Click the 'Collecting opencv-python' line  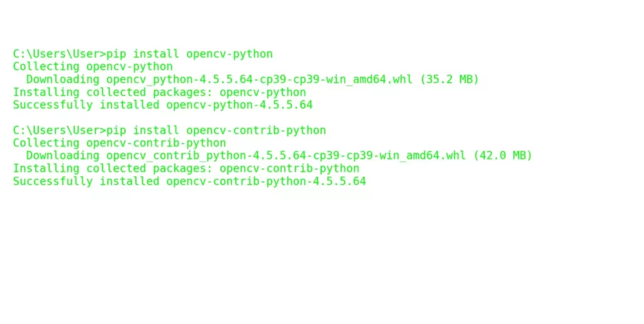pos(93,67)
